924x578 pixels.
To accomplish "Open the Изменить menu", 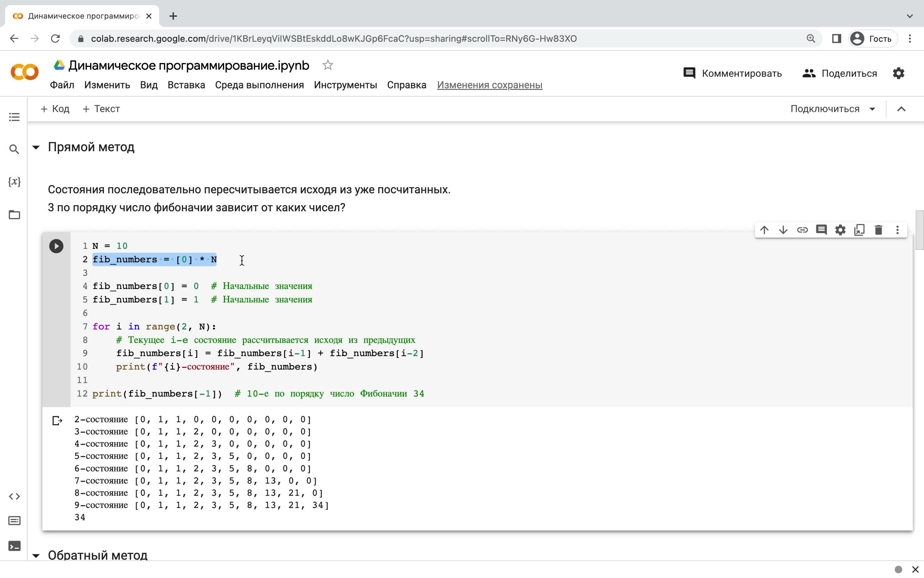I will 107,85.
